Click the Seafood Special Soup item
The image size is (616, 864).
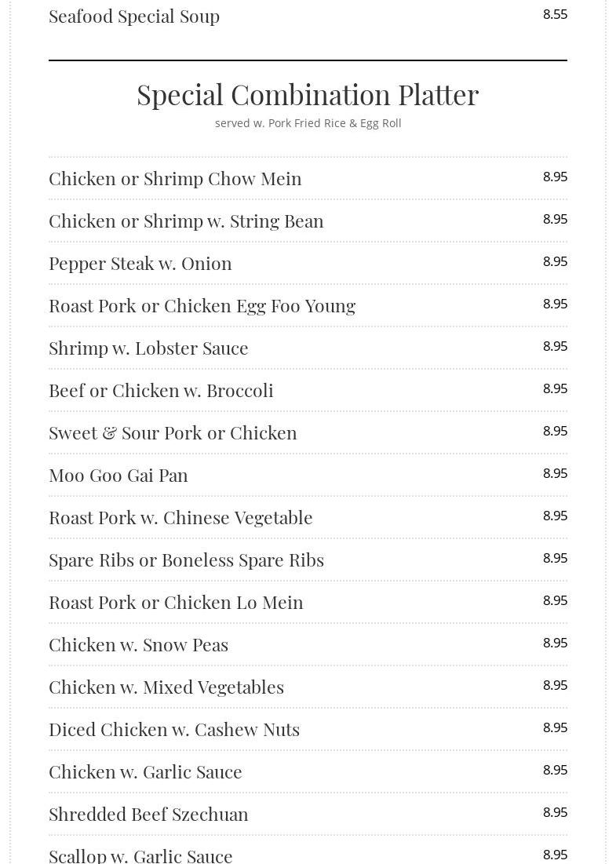click(134, 16)
